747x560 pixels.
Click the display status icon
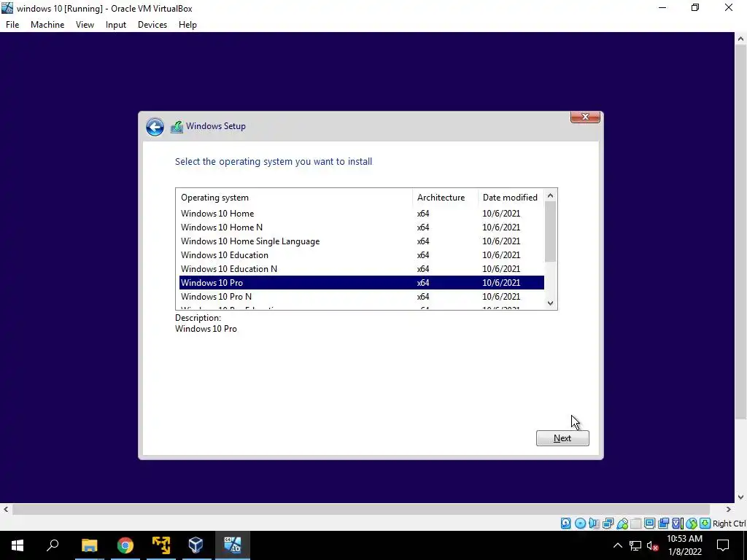[649, 524]
